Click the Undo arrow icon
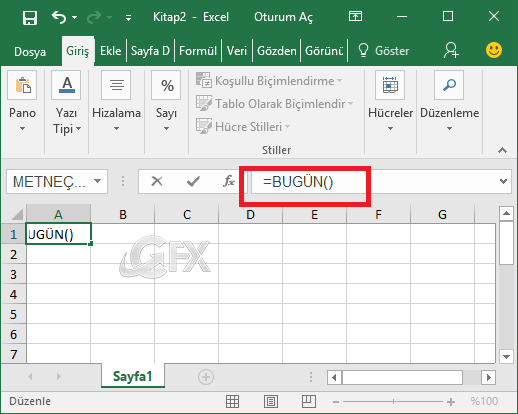 (x=59, y=17)
